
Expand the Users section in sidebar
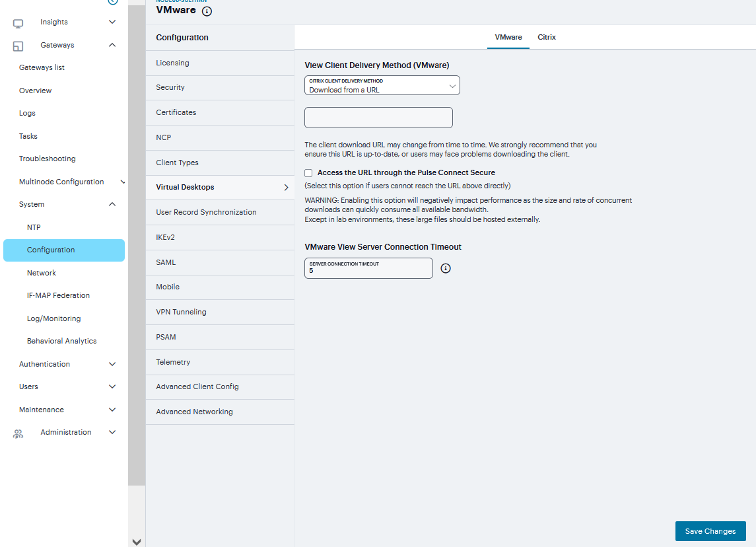click(112, 386)
